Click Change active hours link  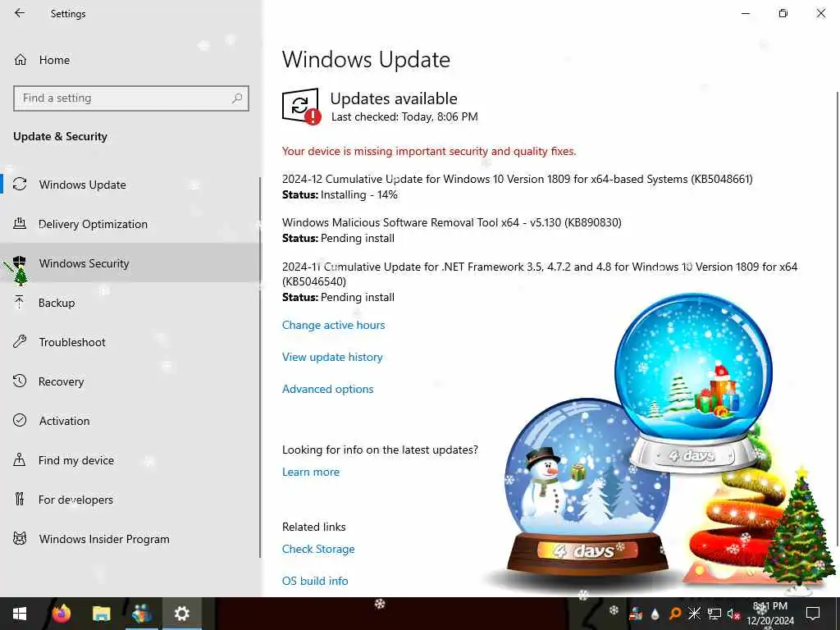pyautogui.click(x=333, y=325)
